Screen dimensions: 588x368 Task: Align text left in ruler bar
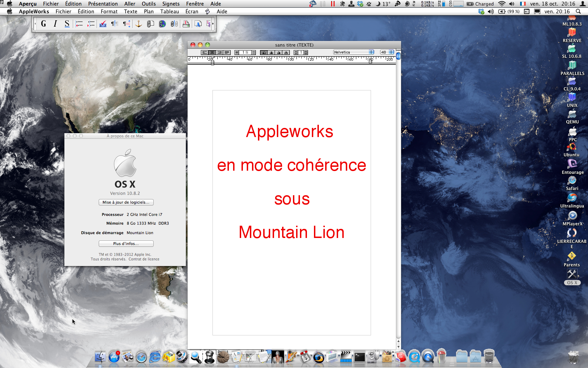click(205, 52)
